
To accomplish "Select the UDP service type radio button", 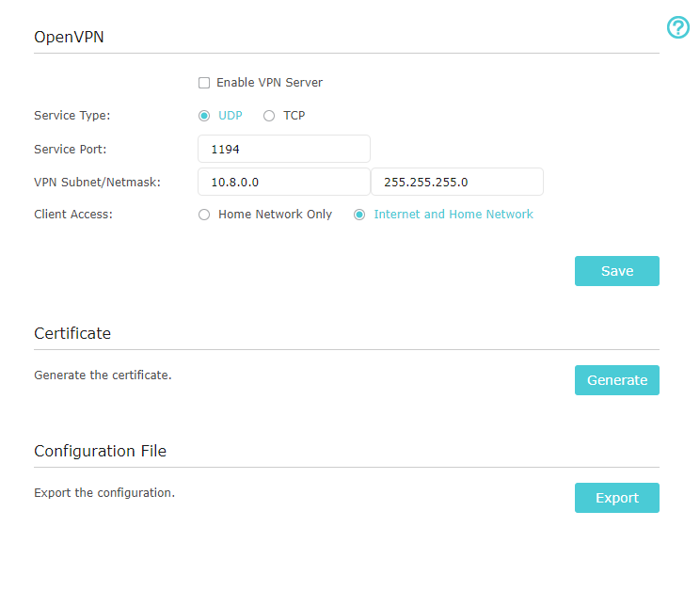I will 204,116.
